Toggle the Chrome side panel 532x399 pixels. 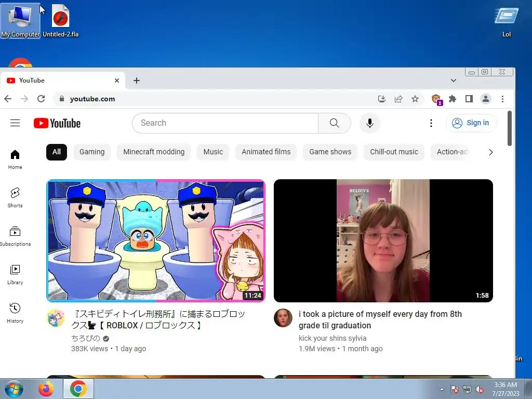[469, 99]
